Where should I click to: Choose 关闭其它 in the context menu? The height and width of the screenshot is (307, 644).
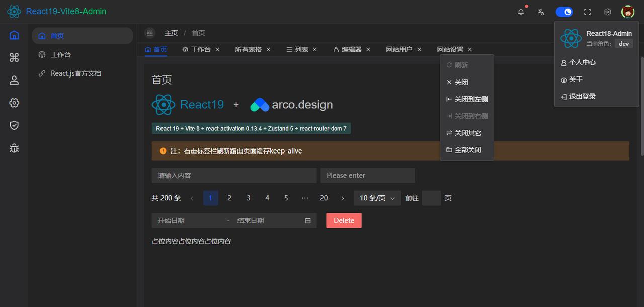(x=467, y=133)
